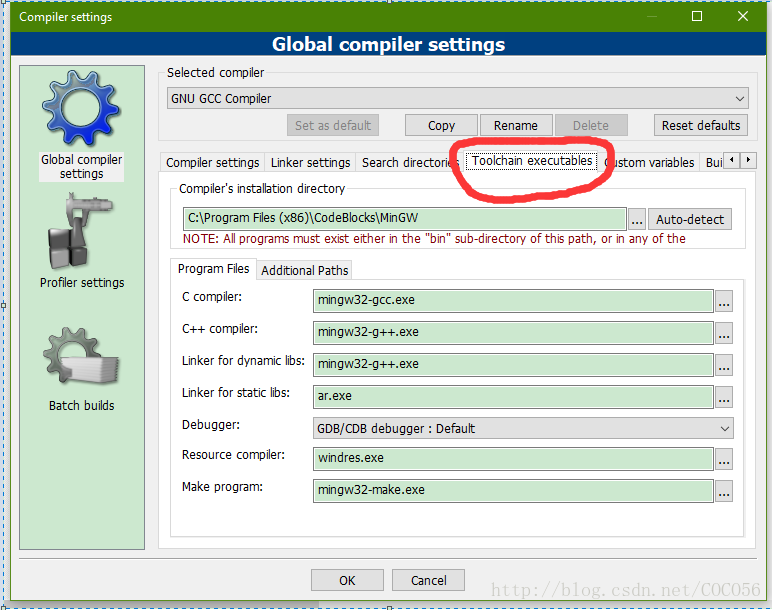
Task: Browse for Make program executable
Action: 724,491
